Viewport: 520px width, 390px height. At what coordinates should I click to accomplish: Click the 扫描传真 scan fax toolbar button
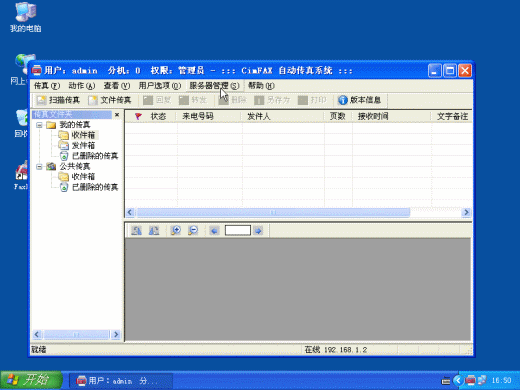[x=58, y=100]
